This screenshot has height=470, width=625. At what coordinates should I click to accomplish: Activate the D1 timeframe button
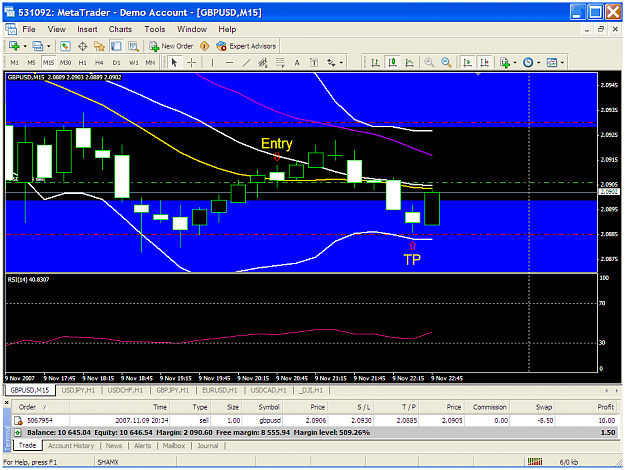(116, 63)
